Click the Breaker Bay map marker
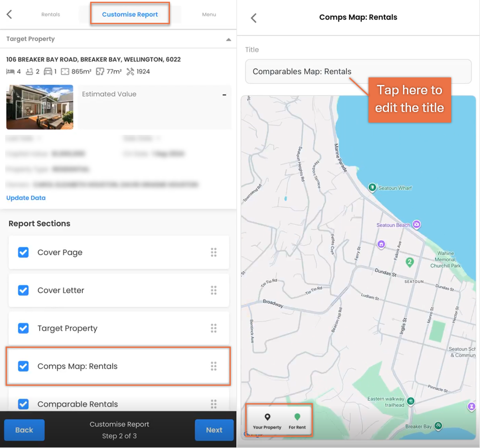The width and height of the screenshot is (480, 448). click(439, 425)
